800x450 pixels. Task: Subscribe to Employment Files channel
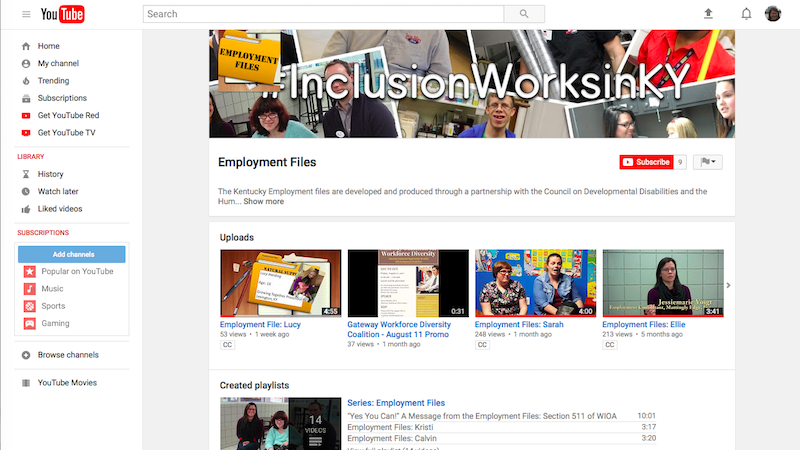coord(646,162)
